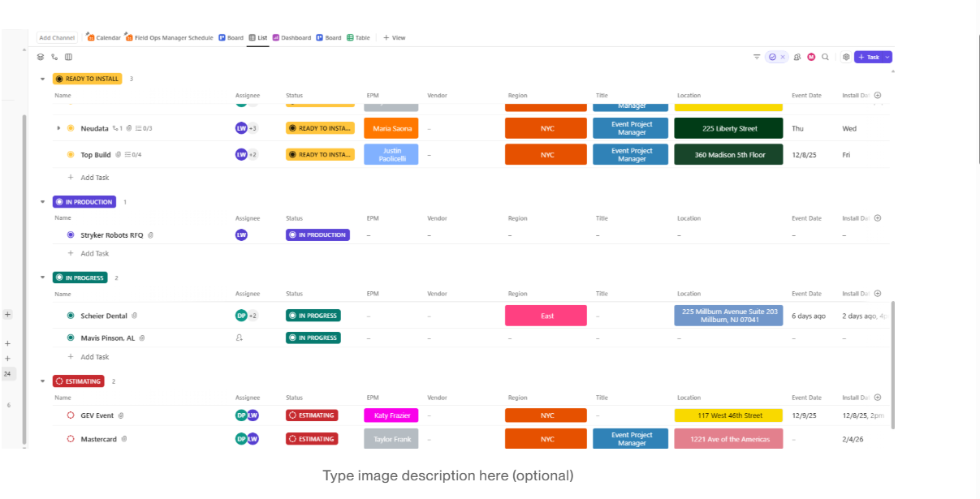This screenshot has width=980, height=499.
Task: Expand the Neudata task subtasks
Action: (x=58, y=128)
